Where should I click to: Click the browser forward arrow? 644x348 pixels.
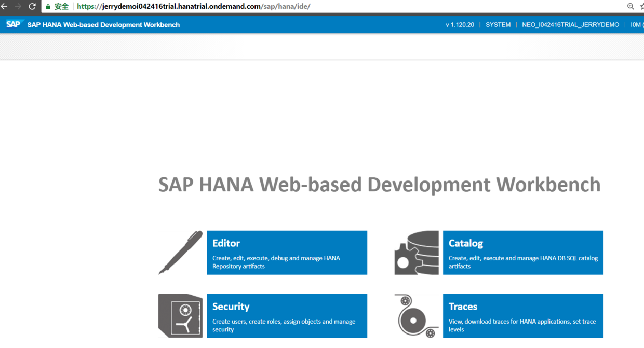18,6
